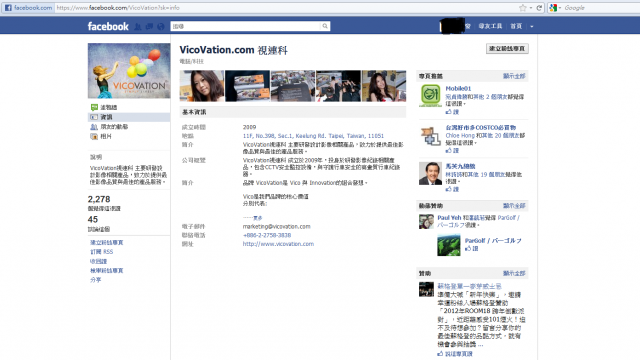Open account dropdown arrow in header

[x=531, y=26]
